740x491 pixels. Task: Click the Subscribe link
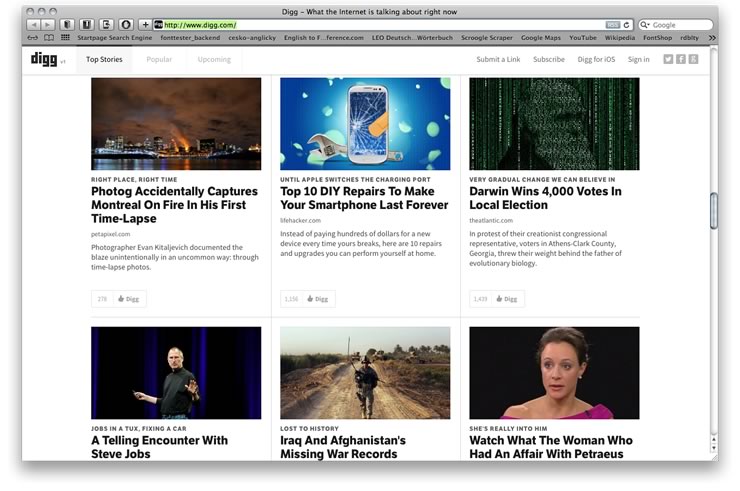549,59
